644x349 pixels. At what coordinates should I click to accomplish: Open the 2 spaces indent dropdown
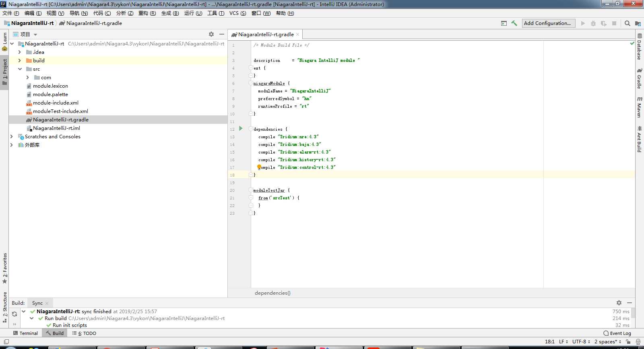tap(608, 341)
